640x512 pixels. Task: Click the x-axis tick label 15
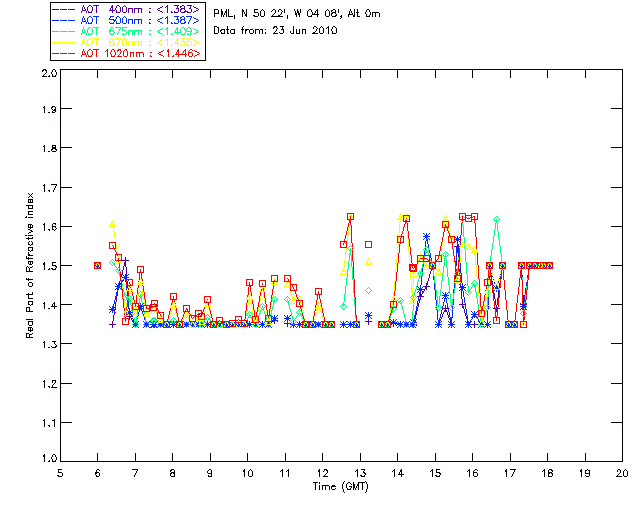(x=435, y=473)
